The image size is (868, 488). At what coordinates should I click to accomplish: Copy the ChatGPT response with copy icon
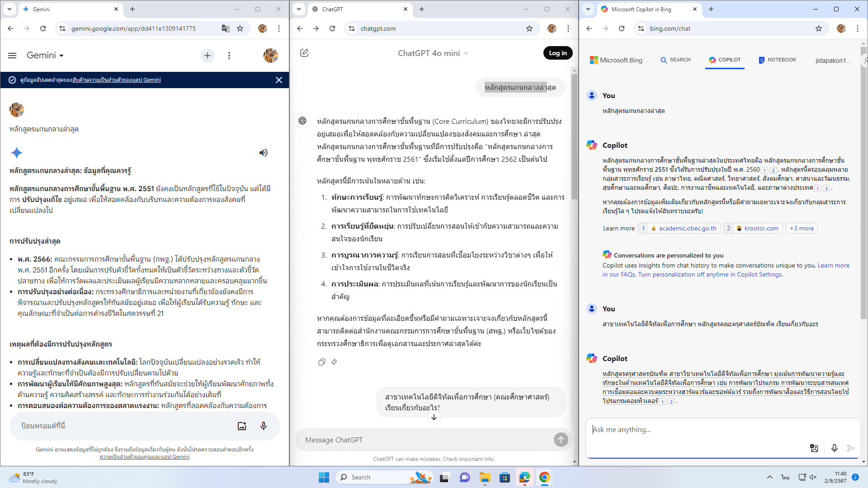point(321,362)
